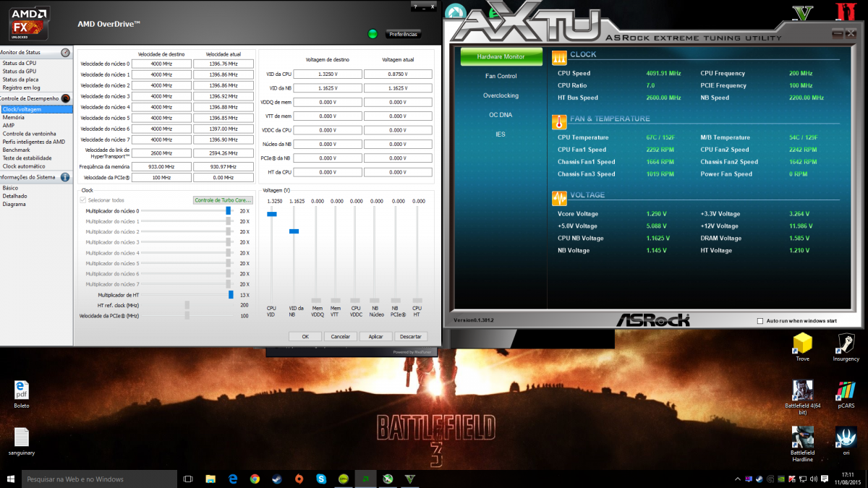Open Task View on the taskbar
The height and width of the screenshot is (488, 868).
tap(188, 479)
